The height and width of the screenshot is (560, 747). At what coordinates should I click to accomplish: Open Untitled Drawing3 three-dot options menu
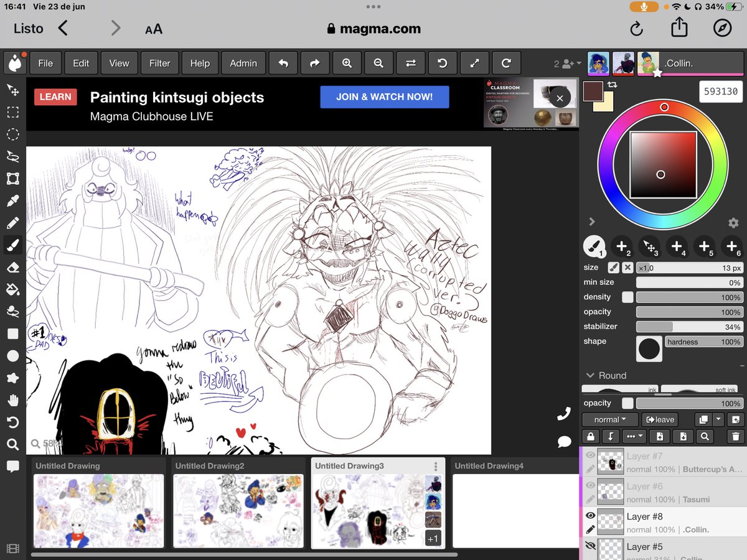tap(436, 466)
